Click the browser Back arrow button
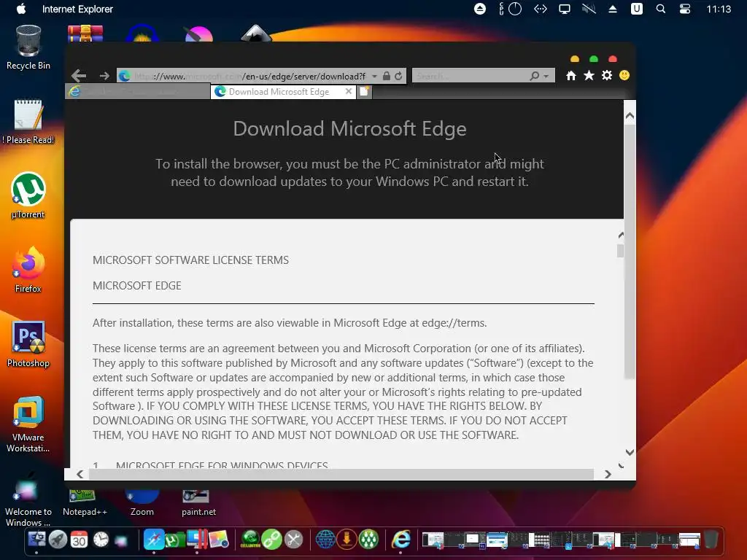This screenshot has width=747, height=560. (x=79, y=75)
